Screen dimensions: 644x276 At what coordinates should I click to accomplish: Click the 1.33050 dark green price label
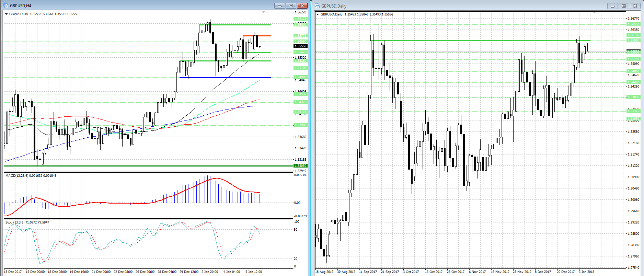[300, 166]
